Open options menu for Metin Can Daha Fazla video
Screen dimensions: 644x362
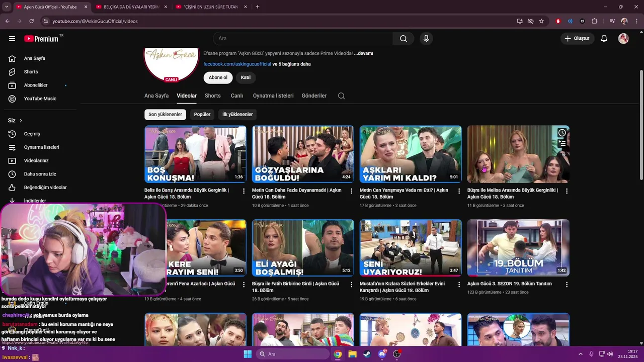pos(352,191)
